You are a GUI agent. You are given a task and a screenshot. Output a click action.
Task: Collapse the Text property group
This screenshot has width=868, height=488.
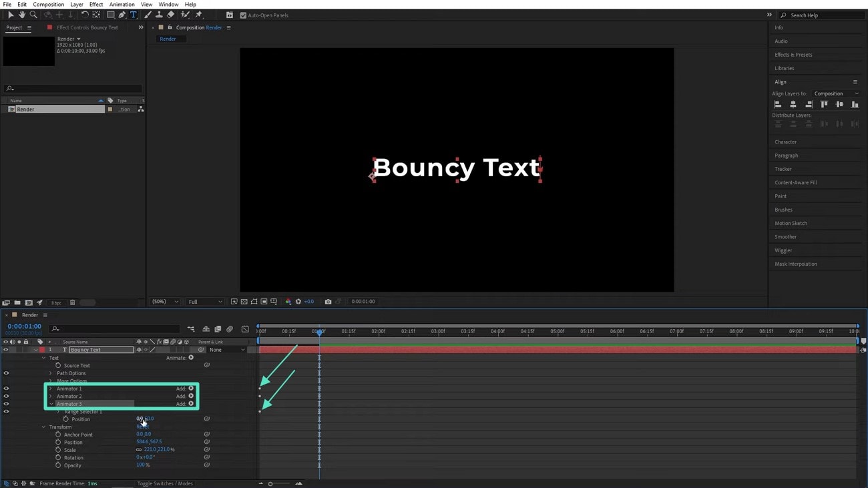click(44, 358)
